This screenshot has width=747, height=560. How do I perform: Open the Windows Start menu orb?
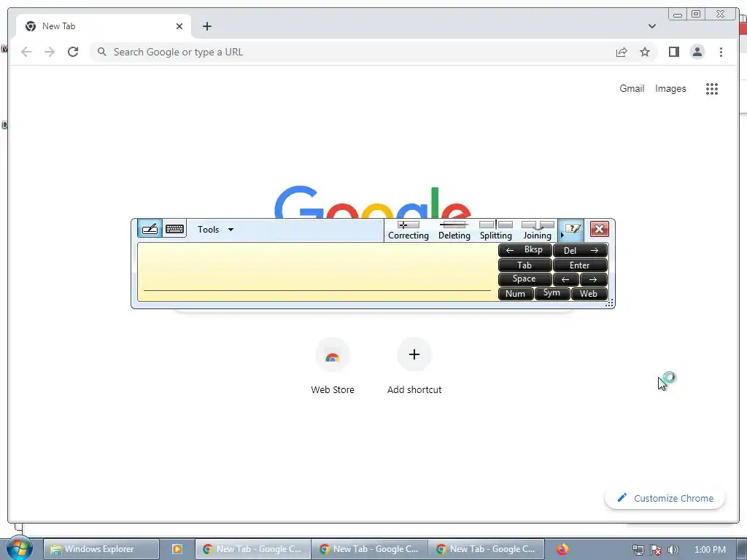pos(19,549)
